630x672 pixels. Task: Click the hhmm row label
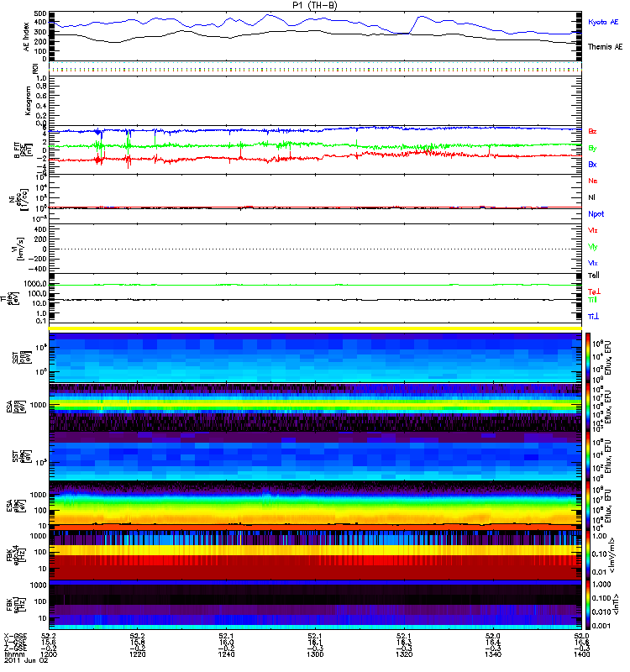[13, 654]
